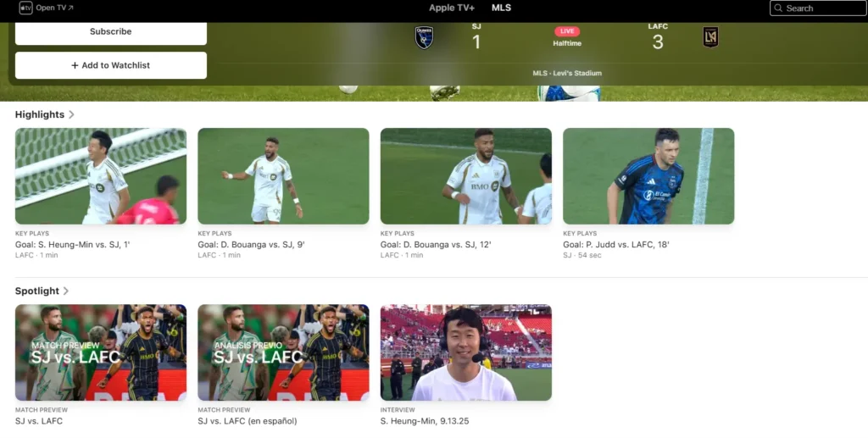The image size is (868, 438).
Task: Expand Spotlight using its chevron arrow
Action: pos(66,291)
